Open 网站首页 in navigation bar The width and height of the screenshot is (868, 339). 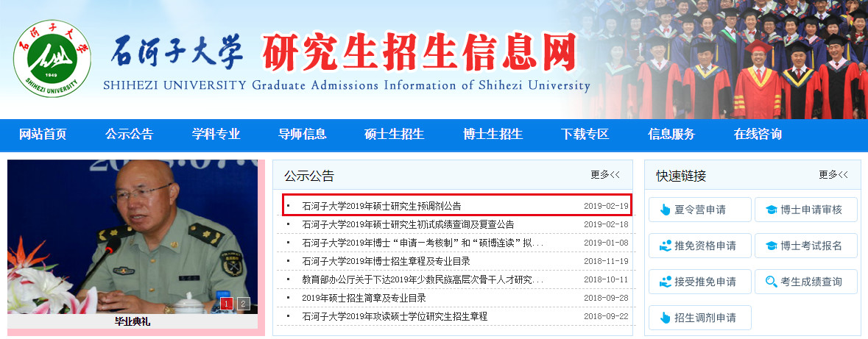pos(43,134)
